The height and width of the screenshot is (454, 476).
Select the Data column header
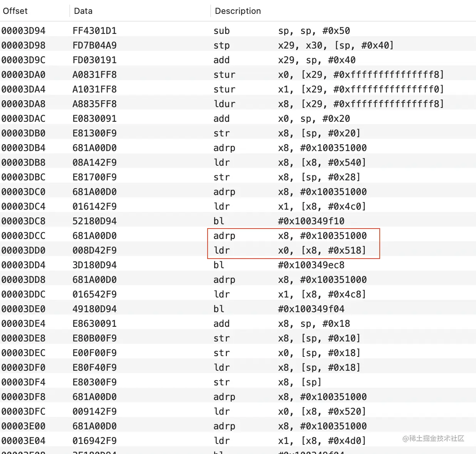(x=83, y=11)
